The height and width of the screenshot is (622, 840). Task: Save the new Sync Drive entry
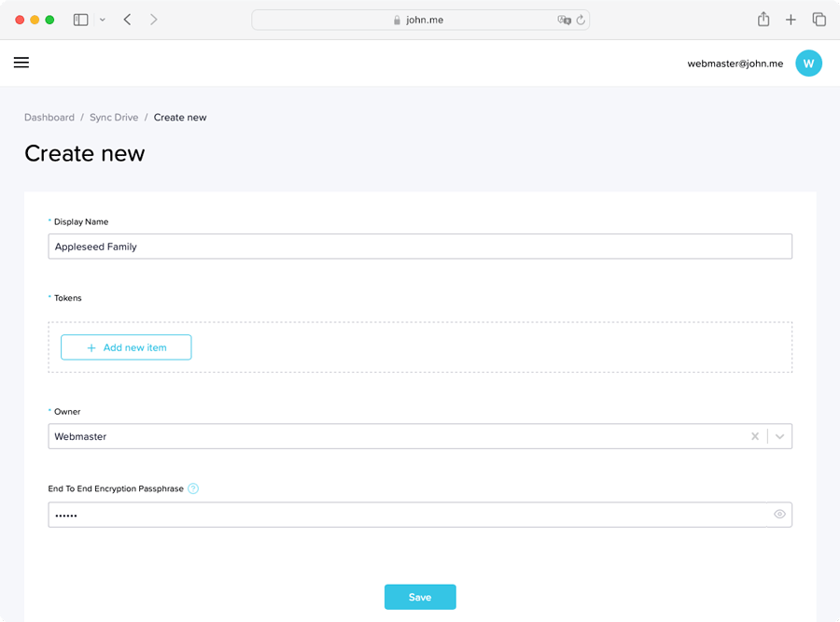(420, 597)
